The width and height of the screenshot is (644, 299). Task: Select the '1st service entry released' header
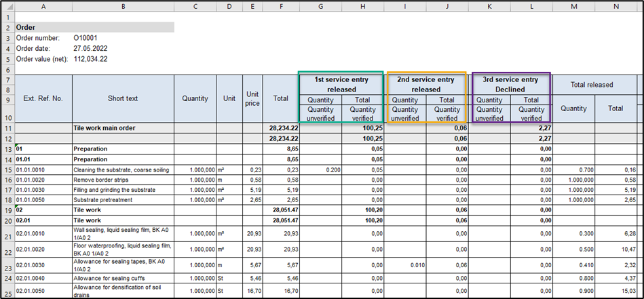[341, 84]
